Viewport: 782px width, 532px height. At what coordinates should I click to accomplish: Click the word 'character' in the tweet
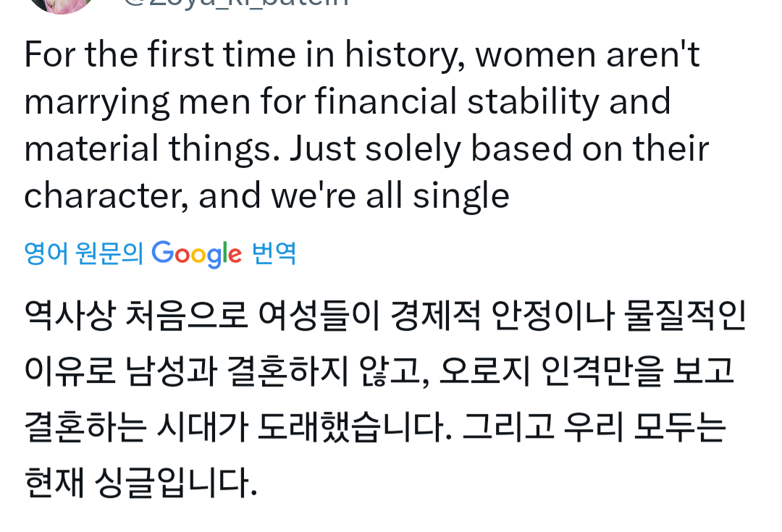pos(101,195)
